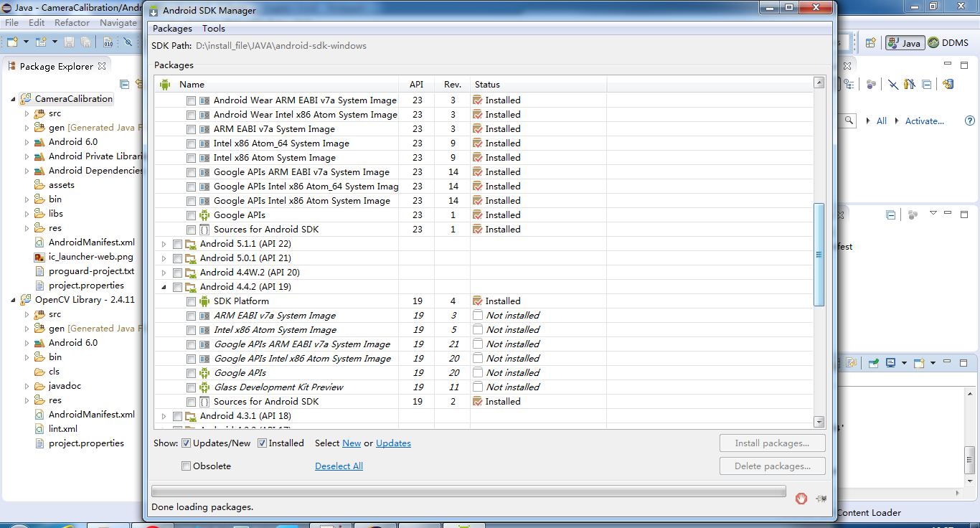Screen dimensions: 980x528
Task: Click the SDK Manager loading progress bar
Action: (x=468, y=491)
